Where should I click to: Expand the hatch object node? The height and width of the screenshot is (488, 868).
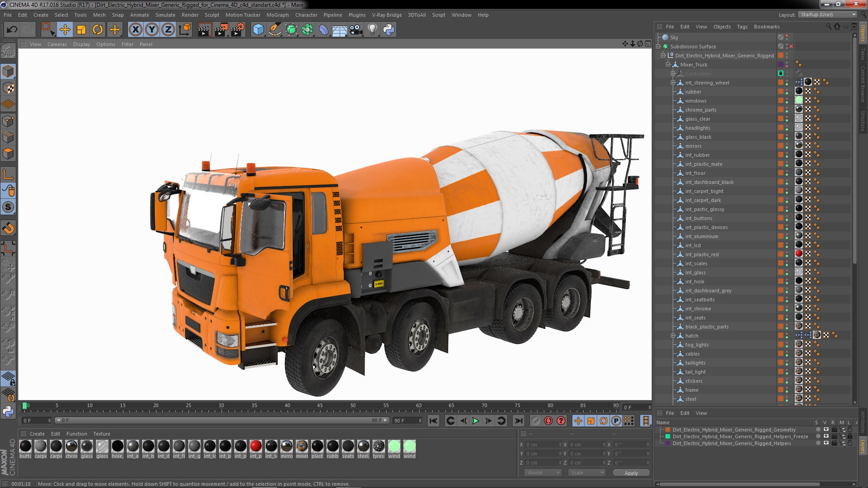(x=673, y=335)
